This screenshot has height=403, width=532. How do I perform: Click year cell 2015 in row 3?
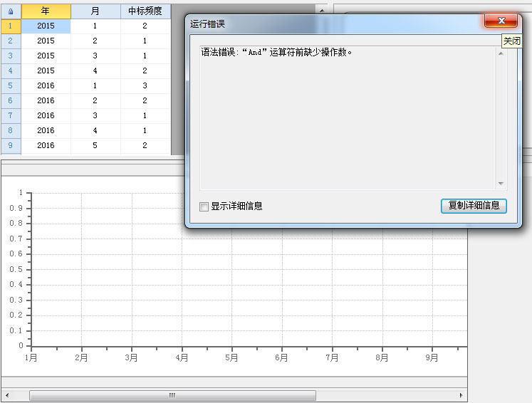(46, 56)
